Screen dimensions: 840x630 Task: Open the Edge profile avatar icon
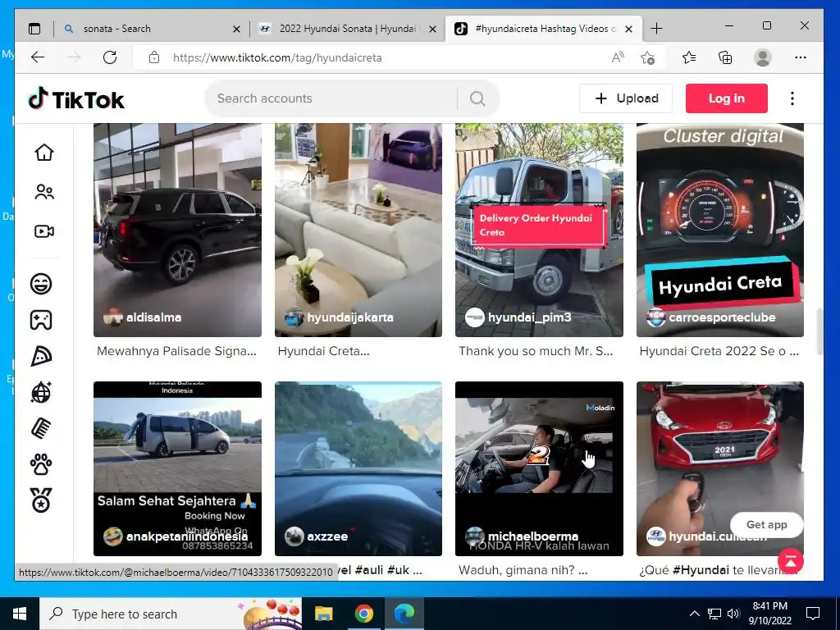click(762, 57)
